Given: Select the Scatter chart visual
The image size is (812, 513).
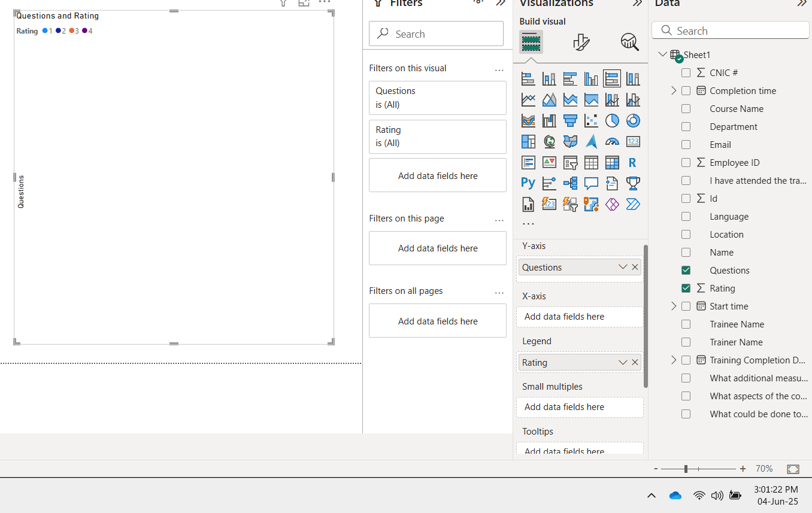Looking at the screenshot, I should click(591, 120).
